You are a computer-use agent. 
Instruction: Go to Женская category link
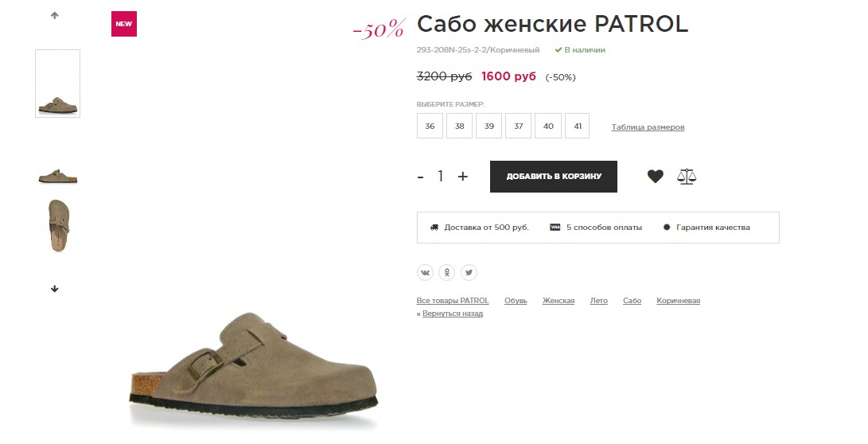pyautogui.click(x=559, y=301)
